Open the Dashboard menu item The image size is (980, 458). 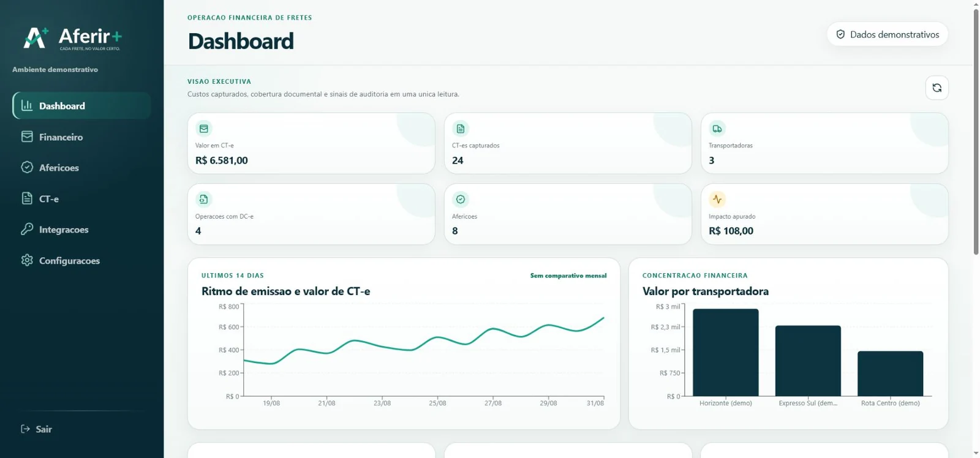point(81,105)
